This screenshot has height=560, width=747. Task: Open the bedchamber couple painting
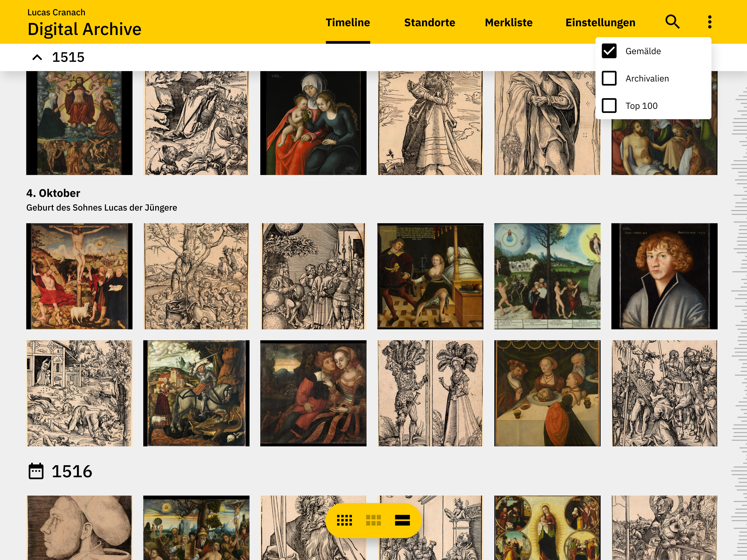tap(430, 276)
